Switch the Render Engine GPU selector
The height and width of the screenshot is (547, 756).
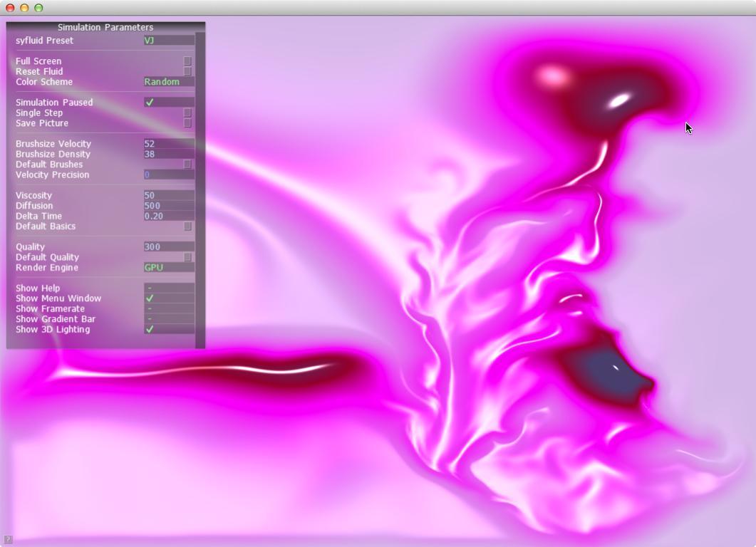(x=168, y=268)
